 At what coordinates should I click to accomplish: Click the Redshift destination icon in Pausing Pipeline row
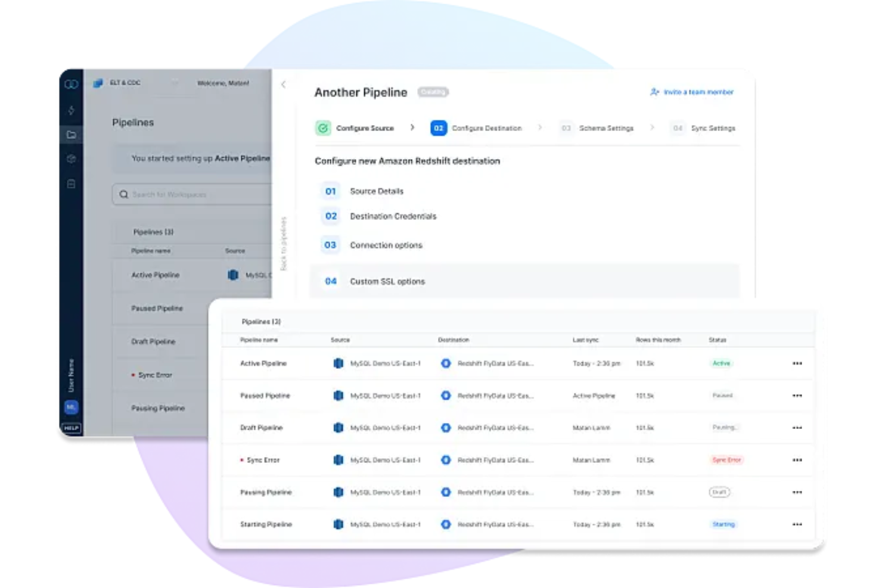click(446, 492)
